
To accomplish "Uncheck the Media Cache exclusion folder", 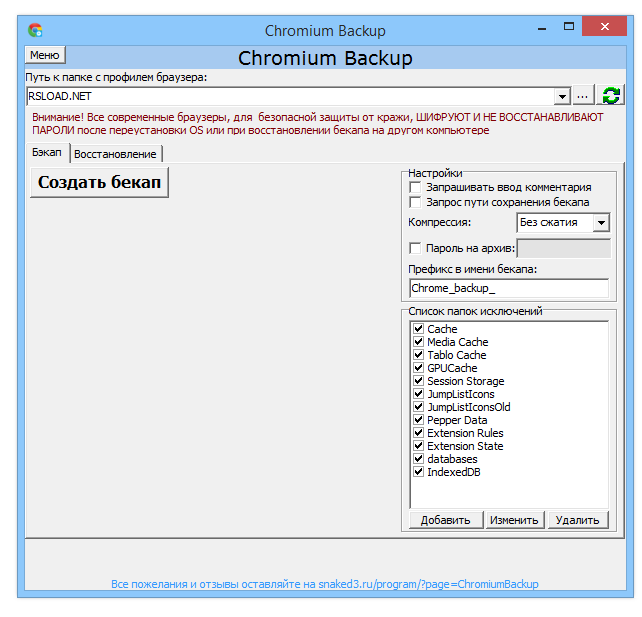I will coord(418,342).
